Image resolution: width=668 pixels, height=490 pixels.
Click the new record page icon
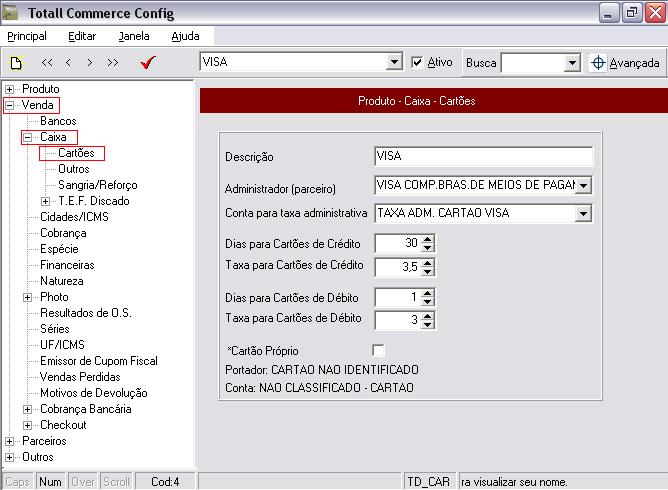(x=16, y=63)
